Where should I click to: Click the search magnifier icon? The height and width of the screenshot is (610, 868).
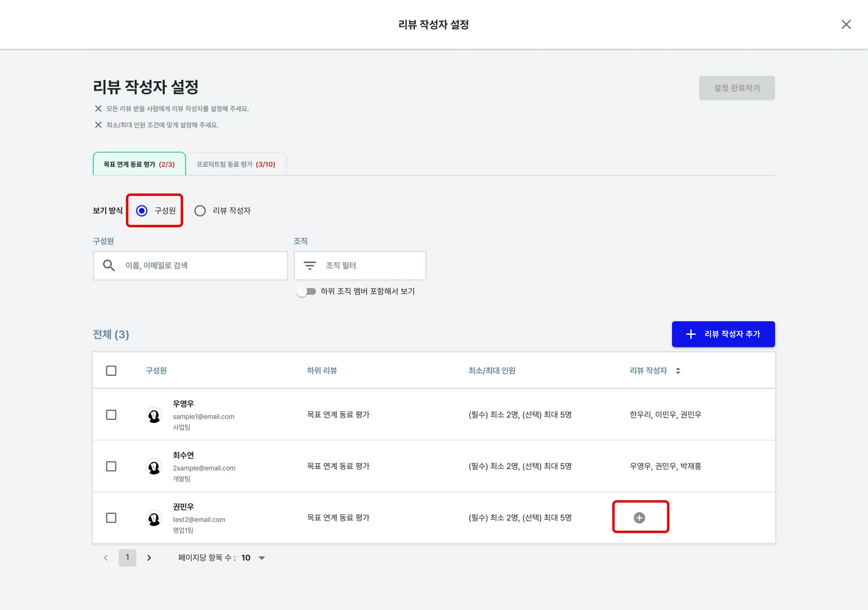click(x=109, y=266)
